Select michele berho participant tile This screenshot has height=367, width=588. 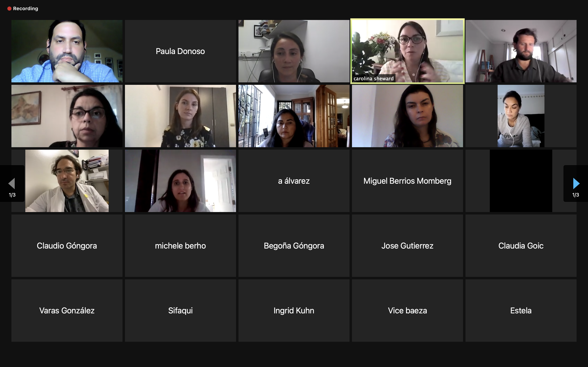click(180, 246)
